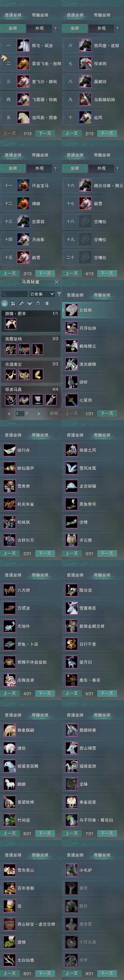Select the 北极熊 mount icon
Image resolution: width=124 pixels, height=980 pixels.
coord(71,310)
